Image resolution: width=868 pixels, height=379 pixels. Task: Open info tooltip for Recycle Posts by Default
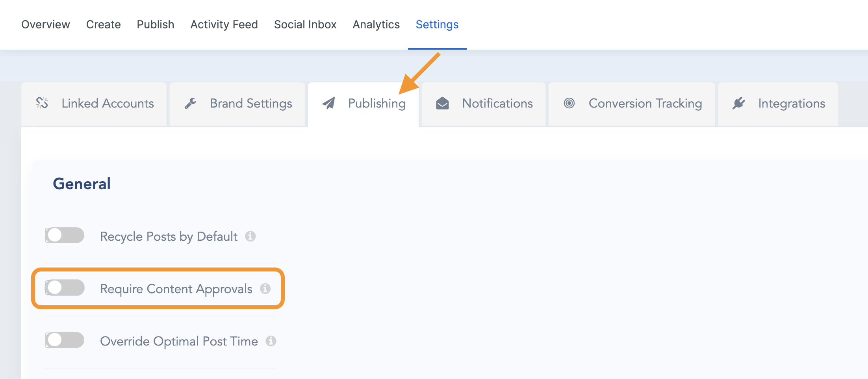pos(251,236)
